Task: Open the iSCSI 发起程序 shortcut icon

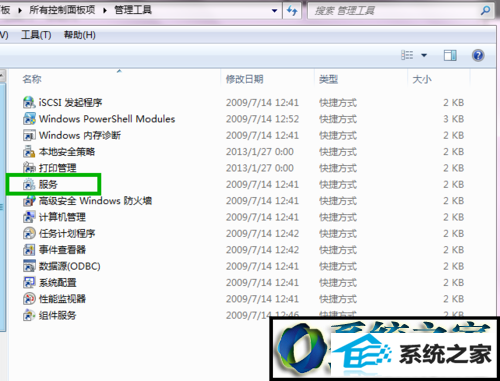Action: coord(29,102)
